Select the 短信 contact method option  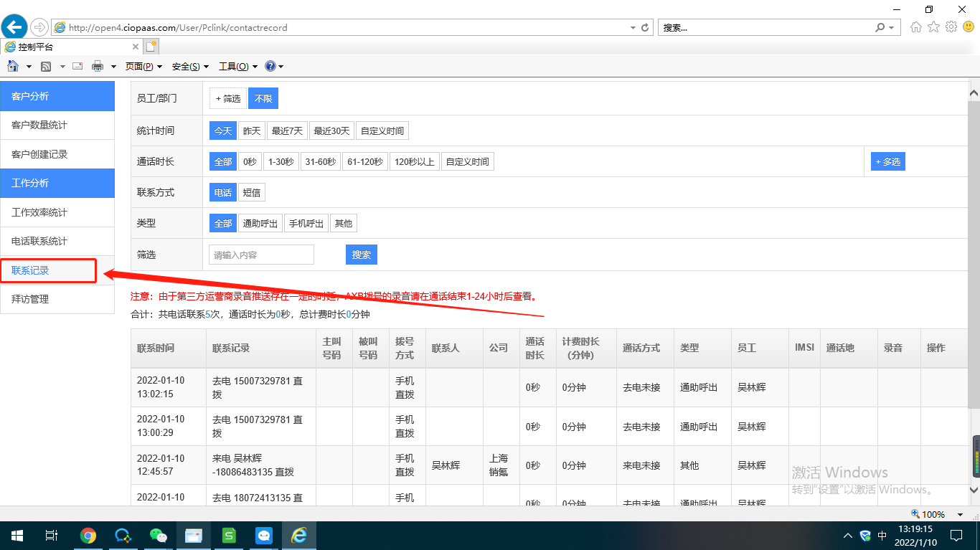pos(251,193)
